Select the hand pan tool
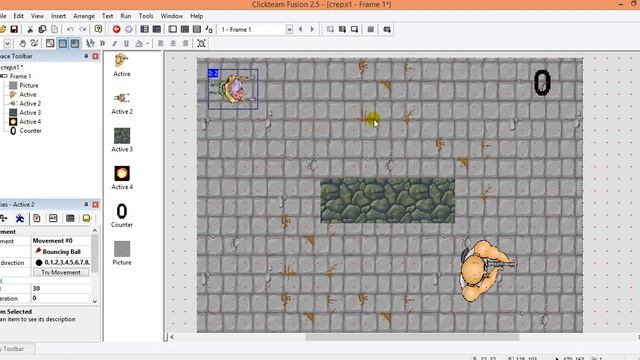The height and width of the screenshot is (360, 640). point(22,43)
